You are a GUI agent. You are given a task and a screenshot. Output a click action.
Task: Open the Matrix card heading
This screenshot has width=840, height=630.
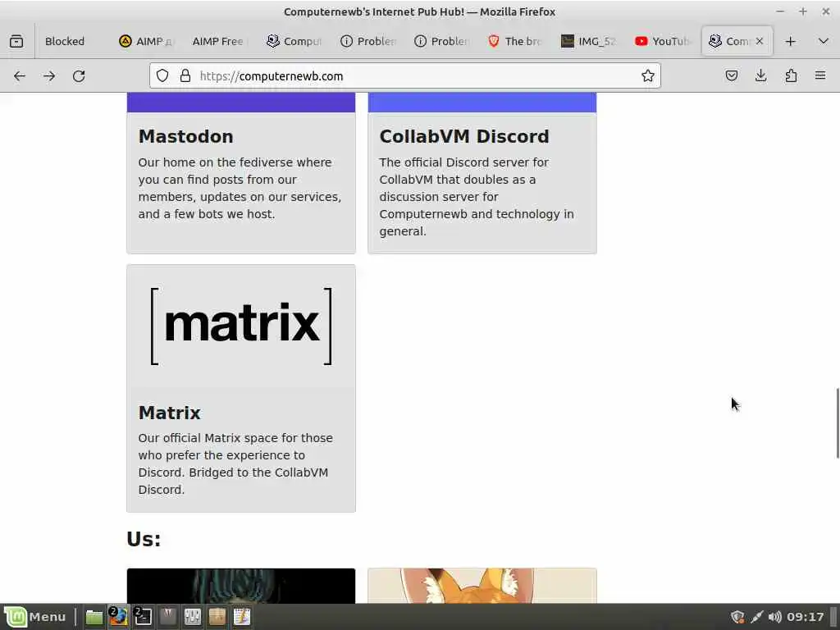[x=169, y=413]
